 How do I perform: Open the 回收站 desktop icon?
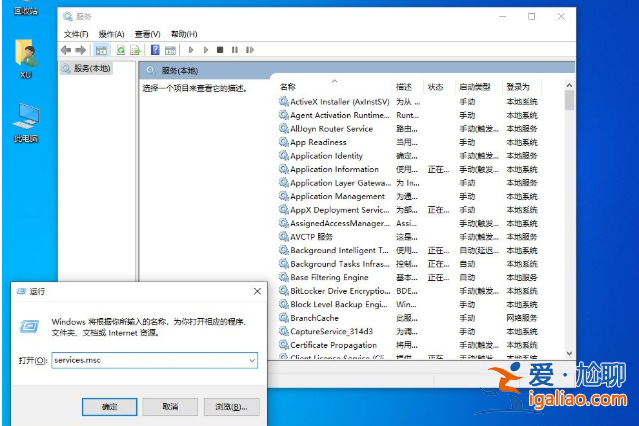coord(26,7)
